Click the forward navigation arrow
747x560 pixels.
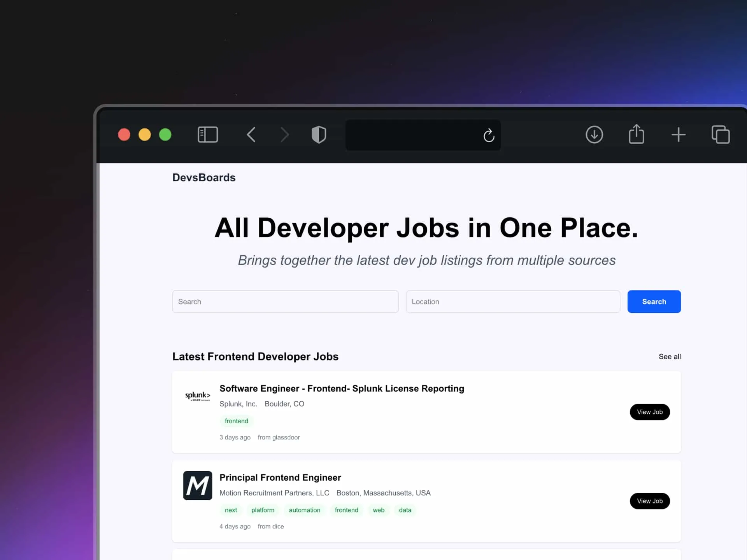click(285, 135)
